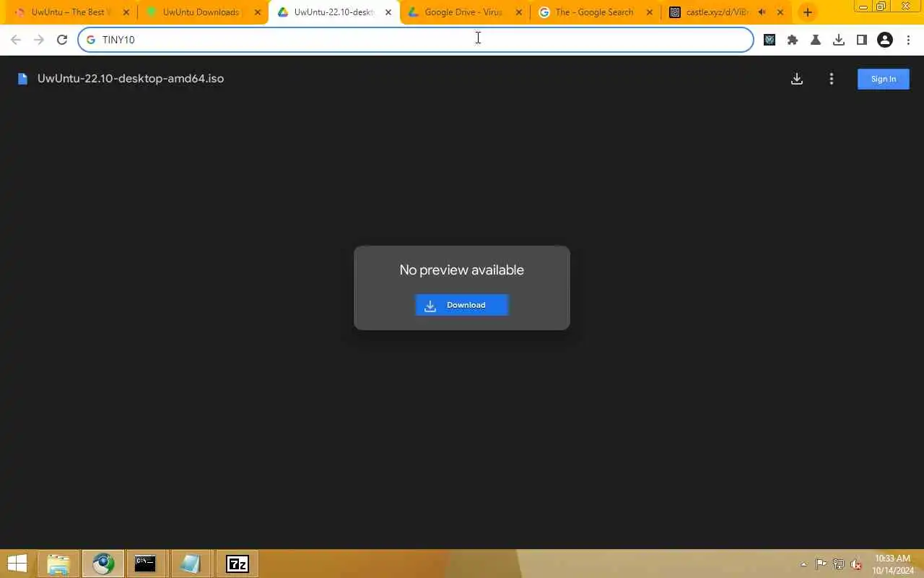Viewport: 924px width, 578px height.
Task: Click the blue file icon beside the ISO filename
Action: (x=23, y=79)
